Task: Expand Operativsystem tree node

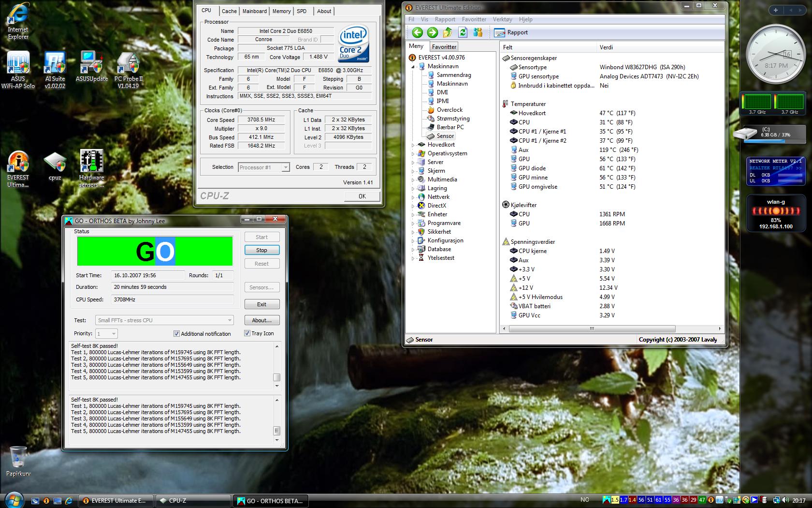Action: click(x=413, y=154)
